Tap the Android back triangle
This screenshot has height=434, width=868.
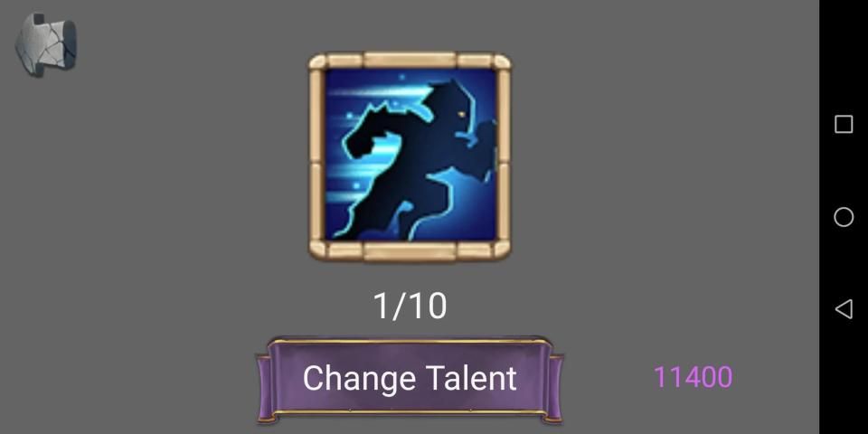[843, 309]
